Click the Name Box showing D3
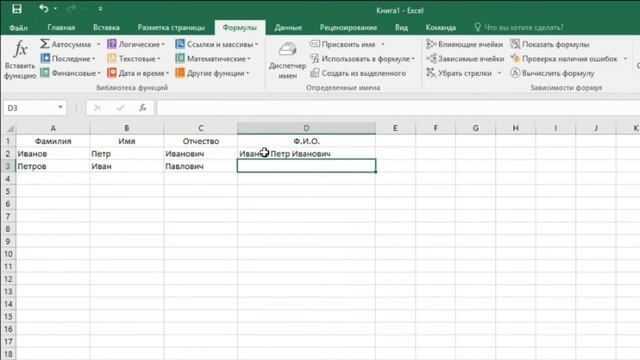This screenshot has width=640, height=360. tap(29, 108)
